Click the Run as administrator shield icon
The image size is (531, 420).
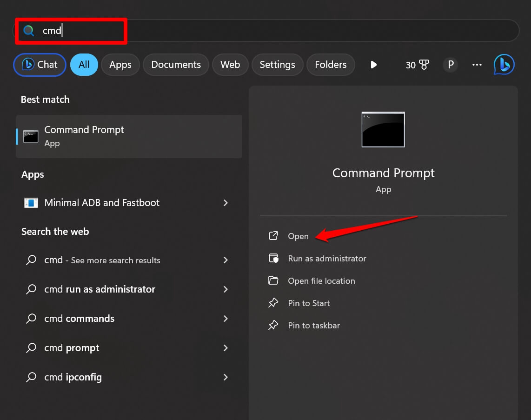point(274,258)
